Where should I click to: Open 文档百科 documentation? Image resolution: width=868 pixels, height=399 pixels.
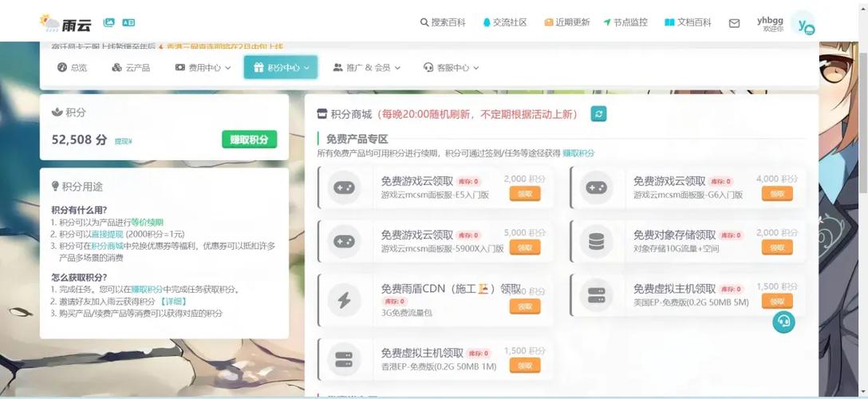(688, 22)
